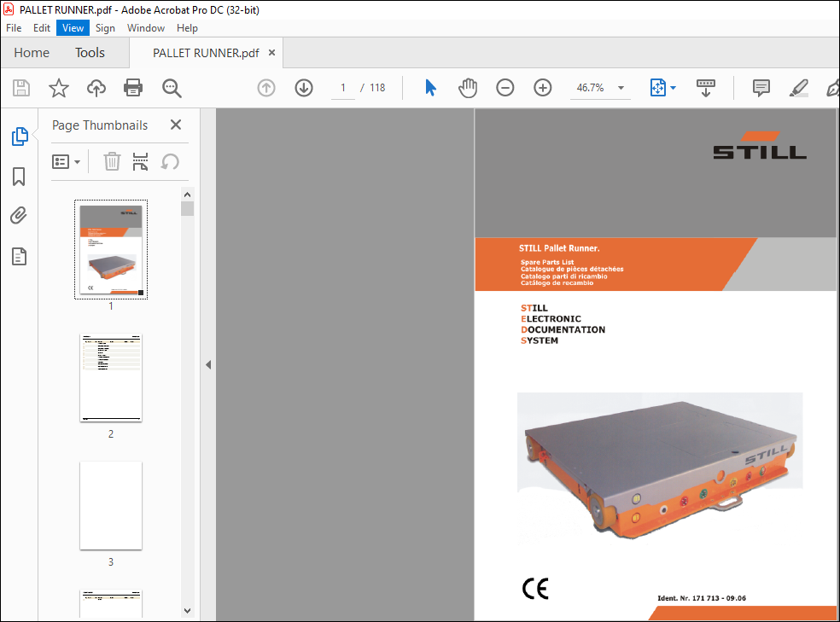Open the Bookmarks sidebar panel
The image size is (840, 622).
(19, 177)
